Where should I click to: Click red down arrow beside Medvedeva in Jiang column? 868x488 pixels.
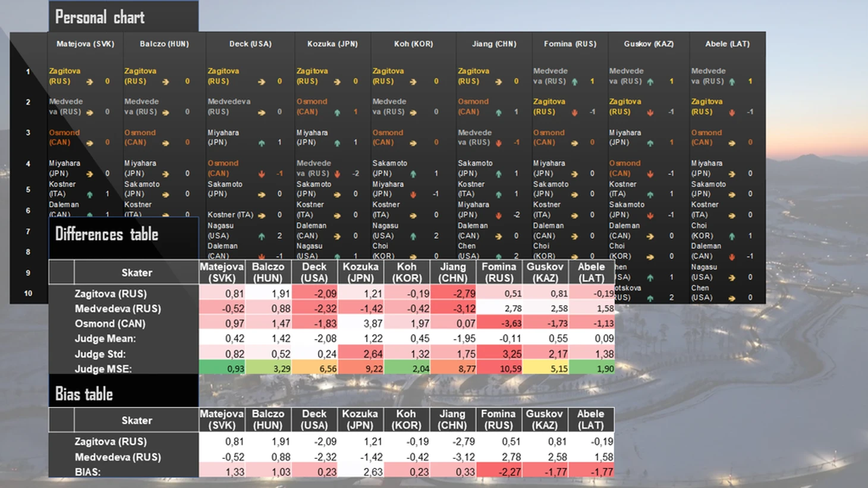click(x=498, y=143)
